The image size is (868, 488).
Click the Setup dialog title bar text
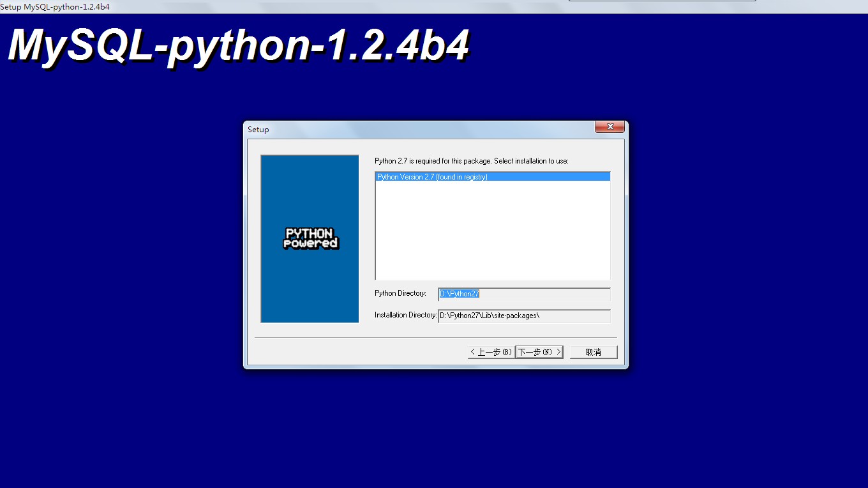258,130
